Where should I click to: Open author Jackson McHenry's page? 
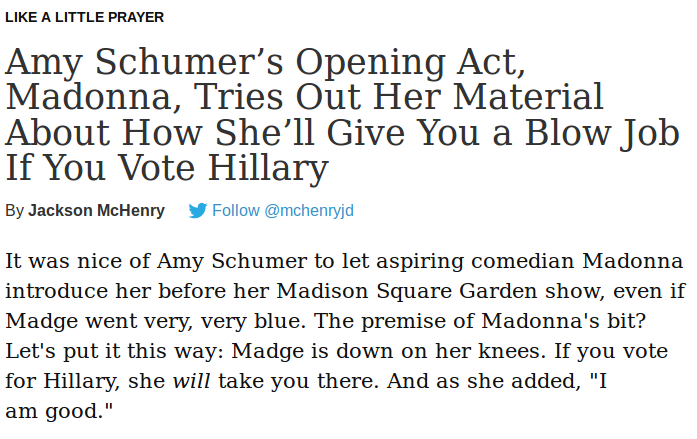pos(89,211)
